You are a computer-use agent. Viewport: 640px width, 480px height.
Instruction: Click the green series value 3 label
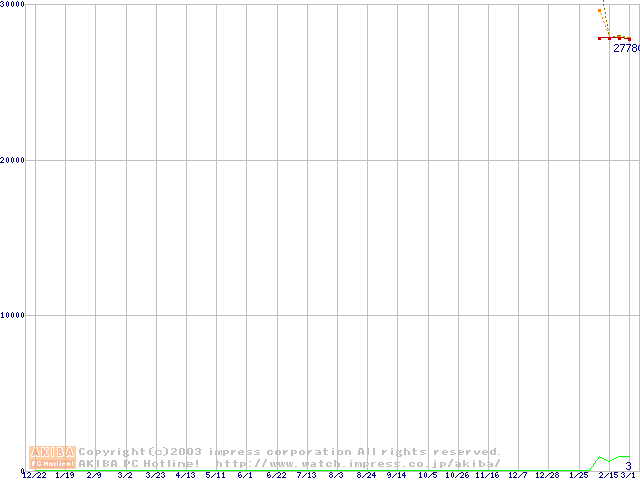[x=627, y=466]
